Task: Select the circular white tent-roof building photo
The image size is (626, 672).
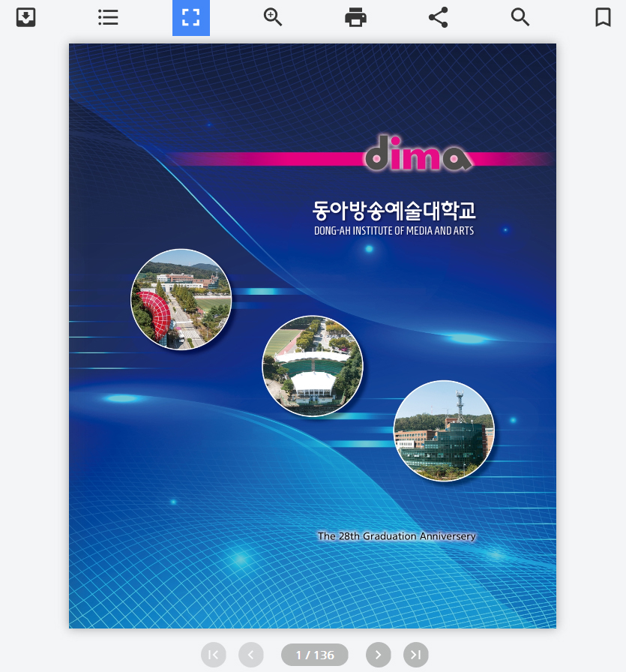Action: 313,366
